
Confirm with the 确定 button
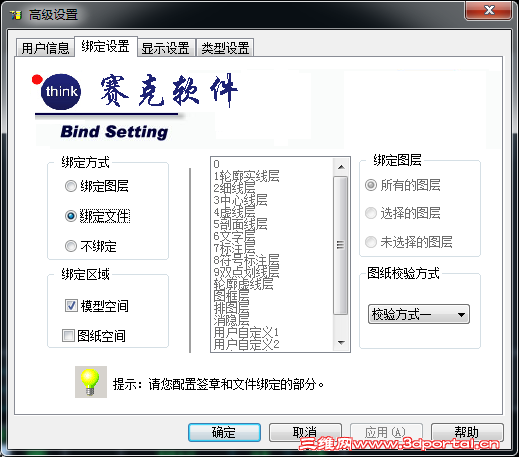click(224, 432)
